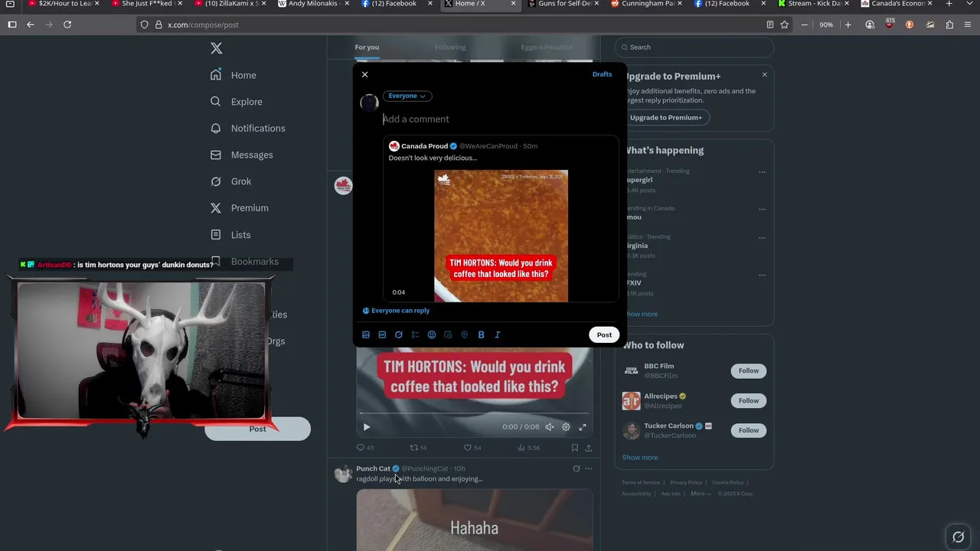Open video settings gear
This screenshot has width=980, height=551.
[566, 427]
